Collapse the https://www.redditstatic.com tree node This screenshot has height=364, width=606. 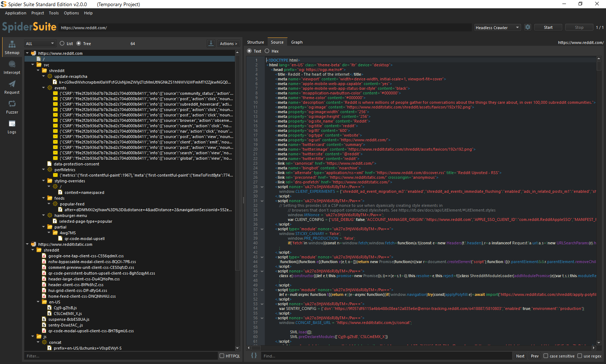(x=27, y=244)
